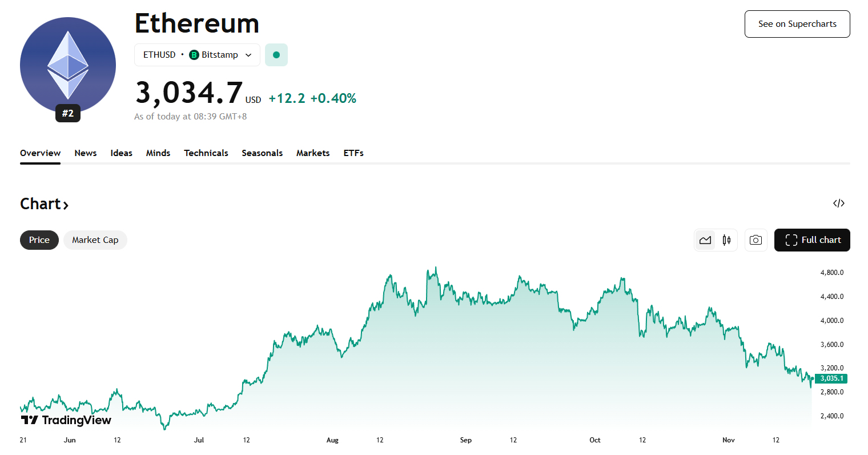Click the full chart expand icon
This screenshot has width=868, height=455.
tap(791, 240)
